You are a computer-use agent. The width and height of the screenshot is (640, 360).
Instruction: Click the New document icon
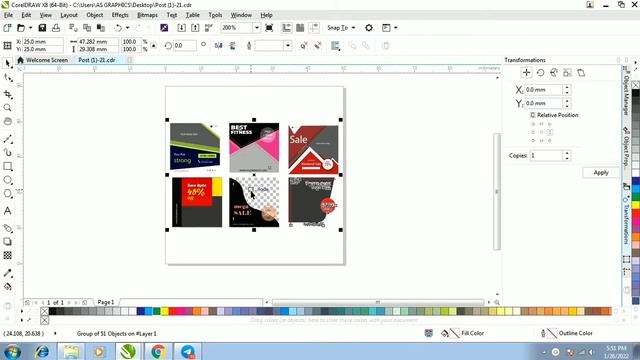coord(7,28)
